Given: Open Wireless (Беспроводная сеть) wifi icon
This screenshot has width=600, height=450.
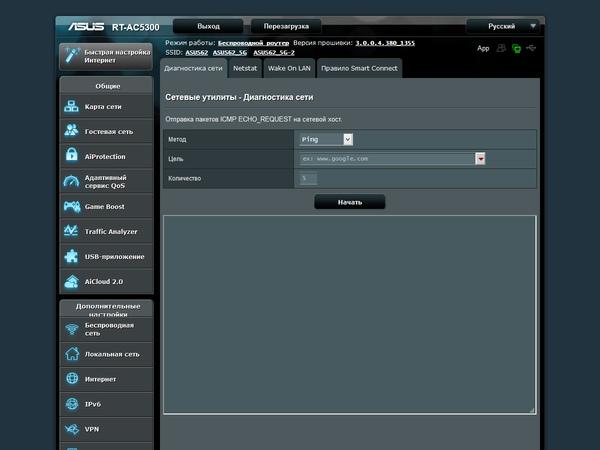Looking at the screenshot, I should pyautogui.click(x=72, y=329).
